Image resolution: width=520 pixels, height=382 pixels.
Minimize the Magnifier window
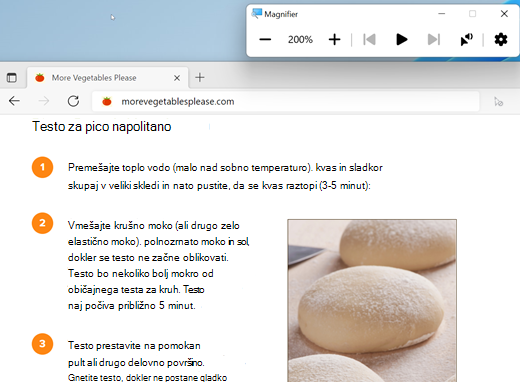coord(442,14)
